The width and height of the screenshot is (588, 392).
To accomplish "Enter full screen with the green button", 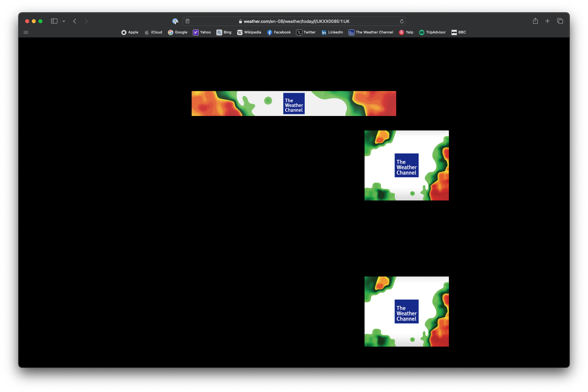I will click(40, 21).
